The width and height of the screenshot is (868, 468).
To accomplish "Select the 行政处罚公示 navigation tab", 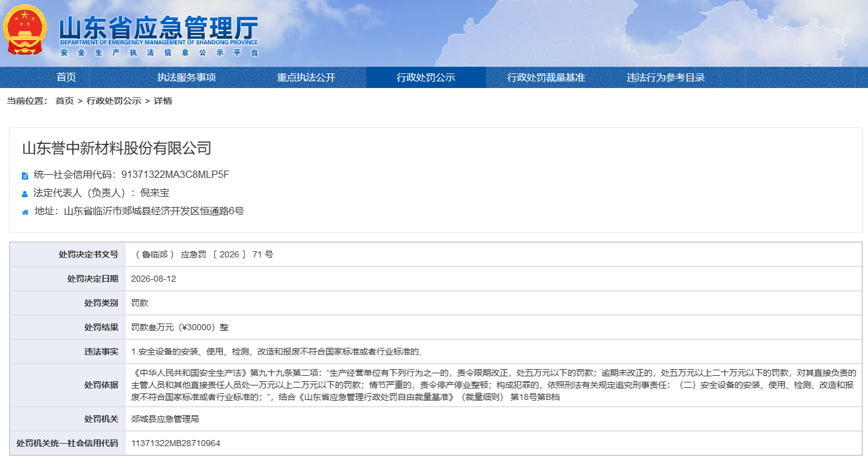I will click(426, 78).
